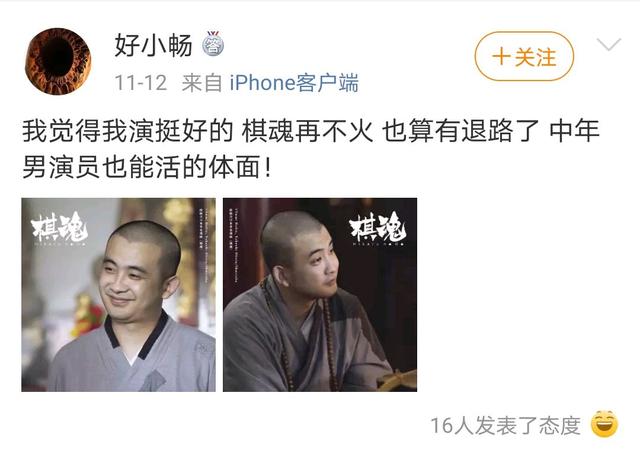Click the second text line 男演员也能活的体面
Screen dimensions: 640x460
(x=146, y=167)
